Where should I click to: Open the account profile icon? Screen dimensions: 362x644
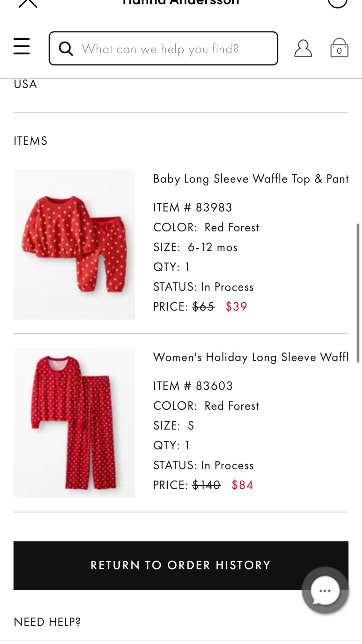pos(303,48)
